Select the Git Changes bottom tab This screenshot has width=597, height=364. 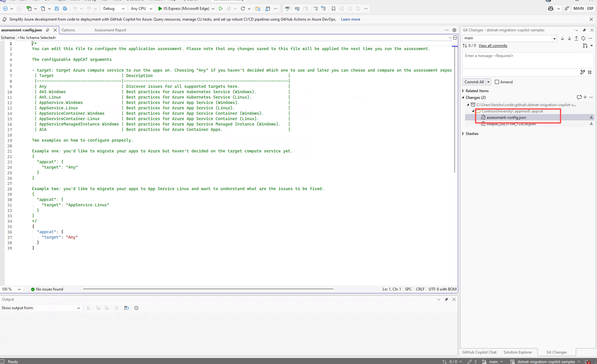point(557,352)
